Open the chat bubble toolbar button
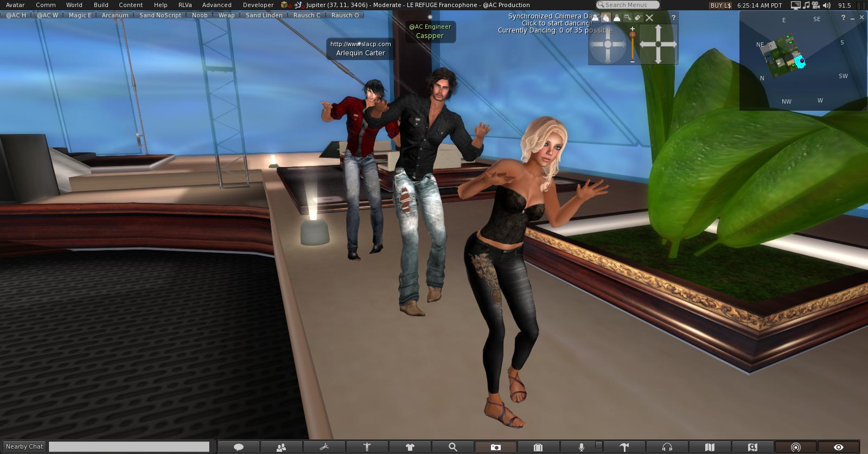 [238, 447]
